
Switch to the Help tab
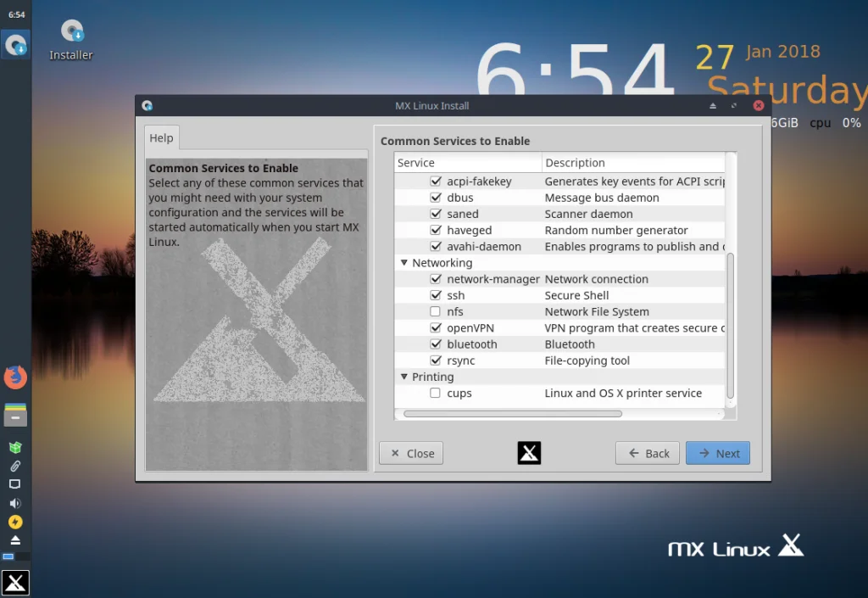click(161, 138)
